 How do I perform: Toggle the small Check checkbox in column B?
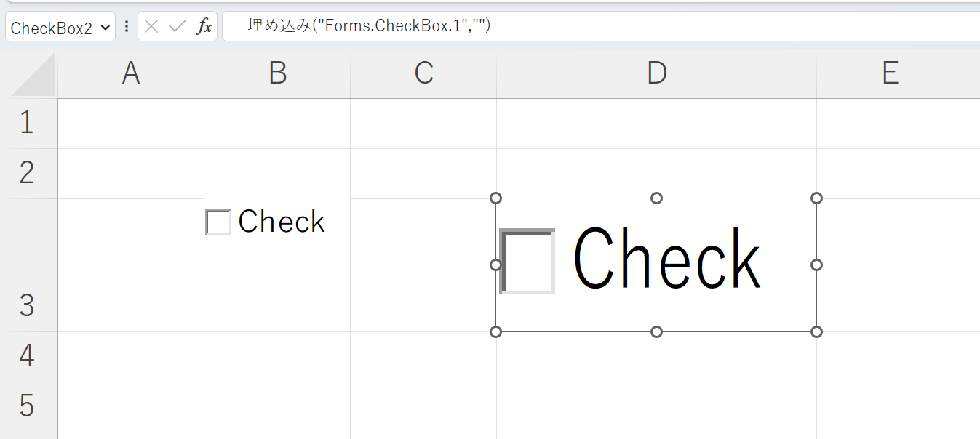coord(218,222)
